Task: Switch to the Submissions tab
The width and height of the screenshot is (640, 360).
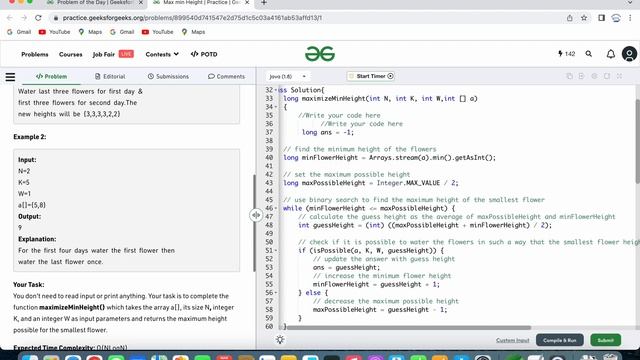Action: tap(168, 76)
